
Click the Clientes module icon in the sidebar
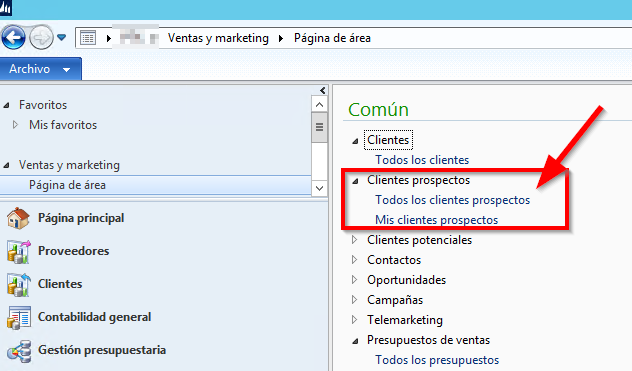[x=19, y=284]
